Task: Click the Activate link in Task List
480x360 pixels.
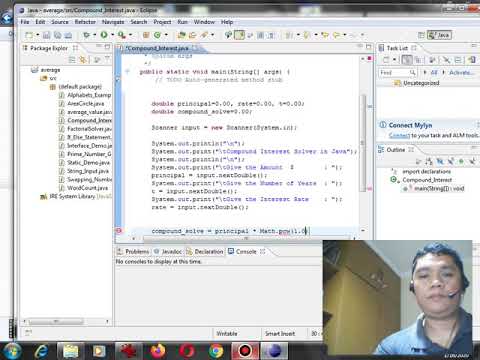Action: pyautogui.click(x=461, y=72)
